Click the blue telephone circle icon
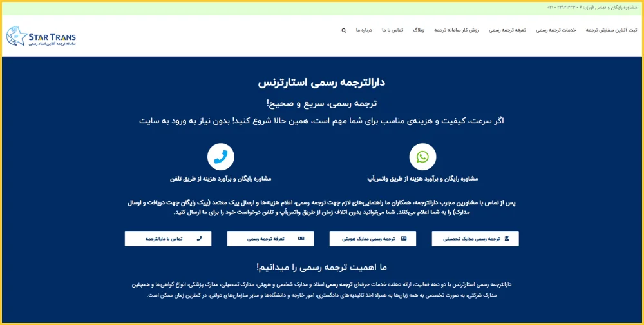 click(x=220, y=157)
